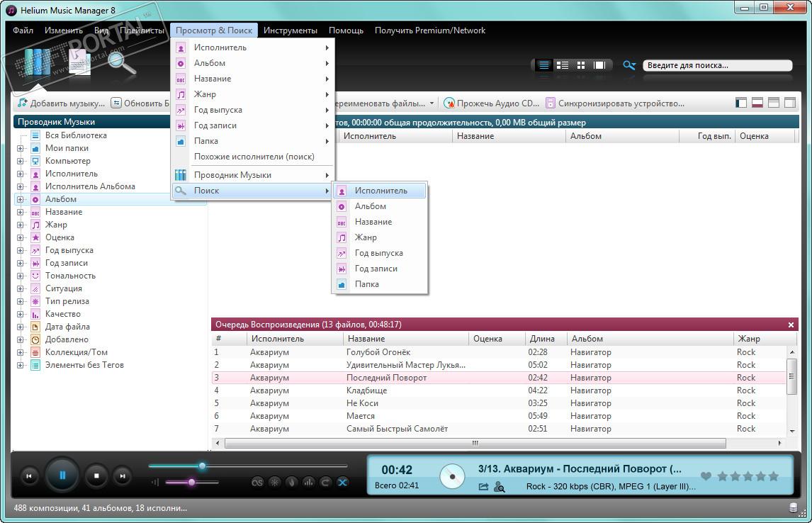Select Похожие исполнители (поиск) menu entry
The width and height of the screenshot is (812, 523).
click(253, 157)
